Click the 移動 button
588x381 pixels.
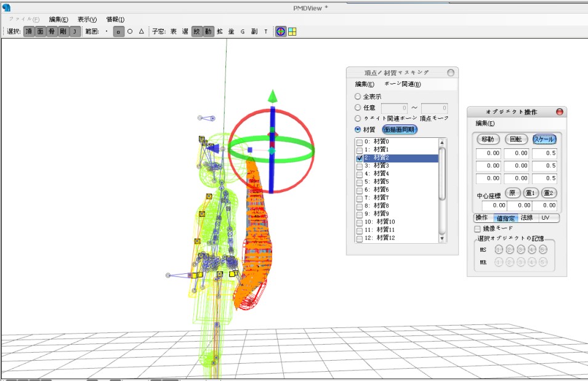click(x=488, y=139)
